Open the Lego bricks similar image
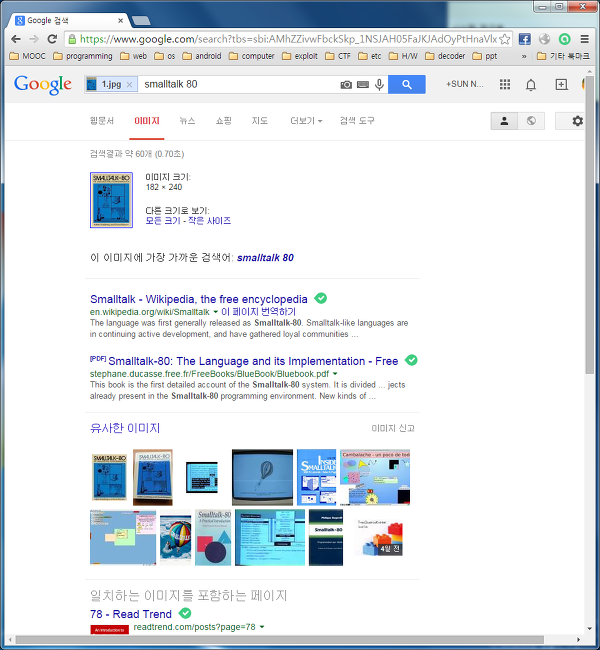Viewport: 600px width, 650px height. [x=379, y=538]
